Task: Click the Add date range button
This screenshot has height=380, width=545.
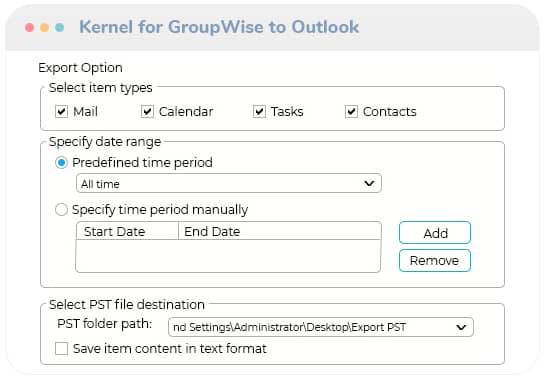Action: (435, 233)
